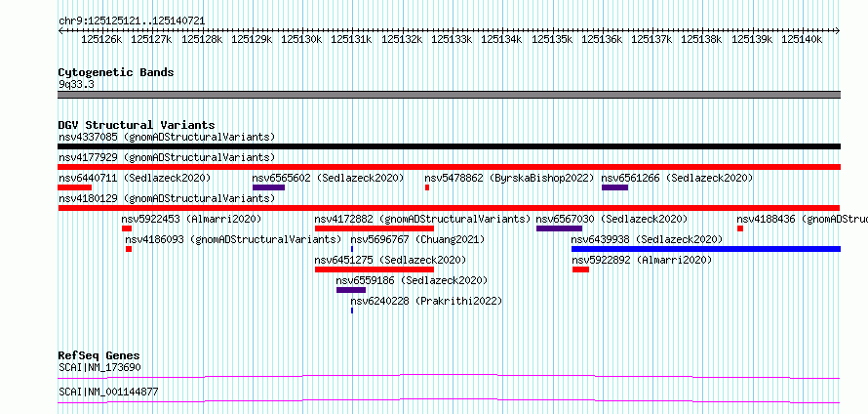Click the thin blue nsv5696767 marker
Screen dimensions: 868x414
pyautogui.click(x=352, y=249)
